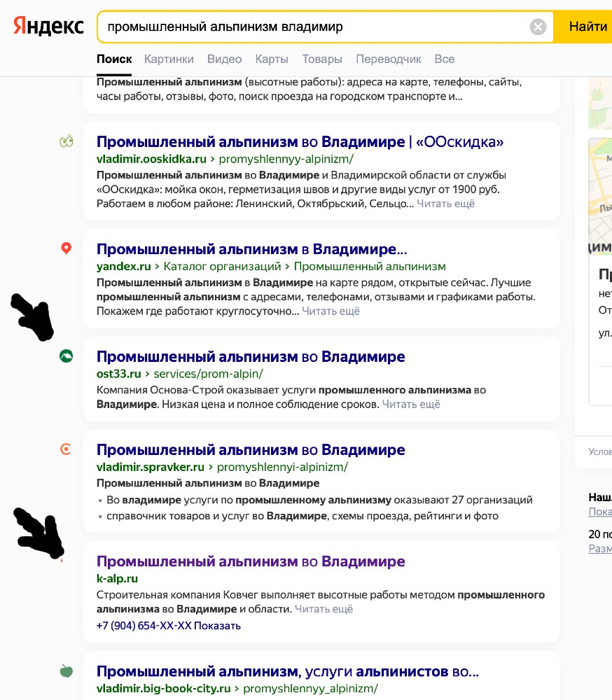Image resolution: width=612 pixels, height=700 pixels.
Task: Open the ost33.ru domain link
Action: point(119,374)
